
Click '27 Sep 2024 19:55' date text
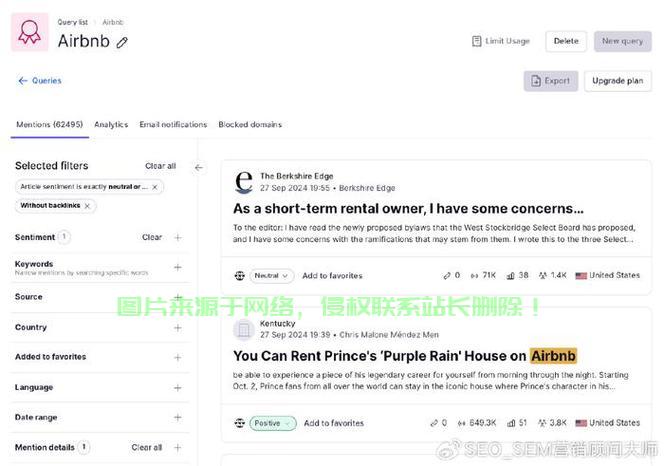click(295, 188)
